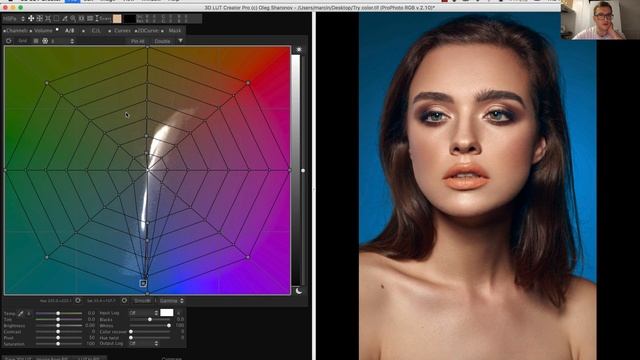Click the vertical arrow icon beside Scale
This screenshot has height=360, width=640.
(97, 18)
